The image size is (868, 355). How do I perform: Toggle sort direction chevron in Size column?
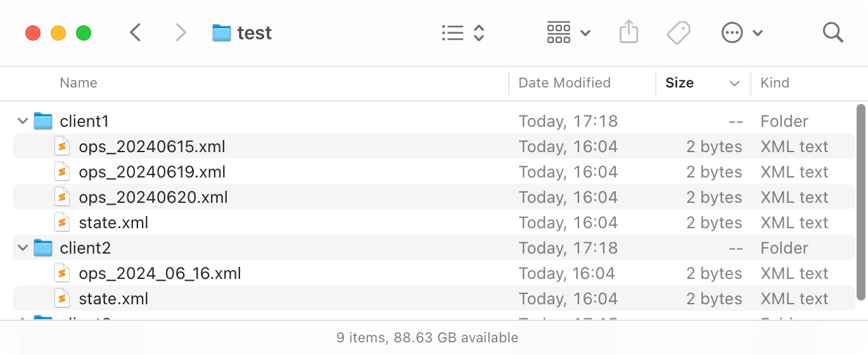(734, 83)
